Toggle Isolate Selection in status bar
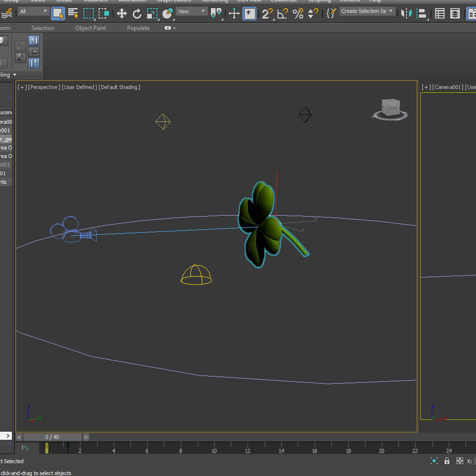476x476 pixels. tap(434, 461)
